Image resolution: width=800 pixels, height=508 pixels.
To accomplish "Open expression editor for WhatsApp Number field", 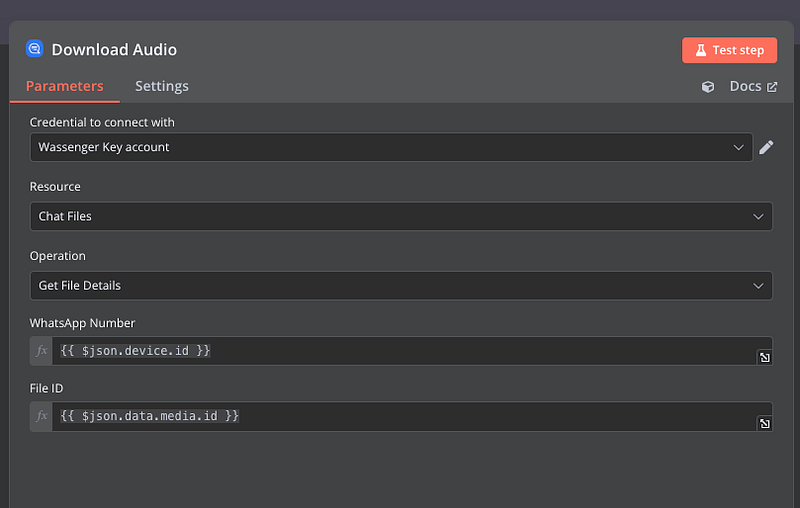I will (764, 358).
